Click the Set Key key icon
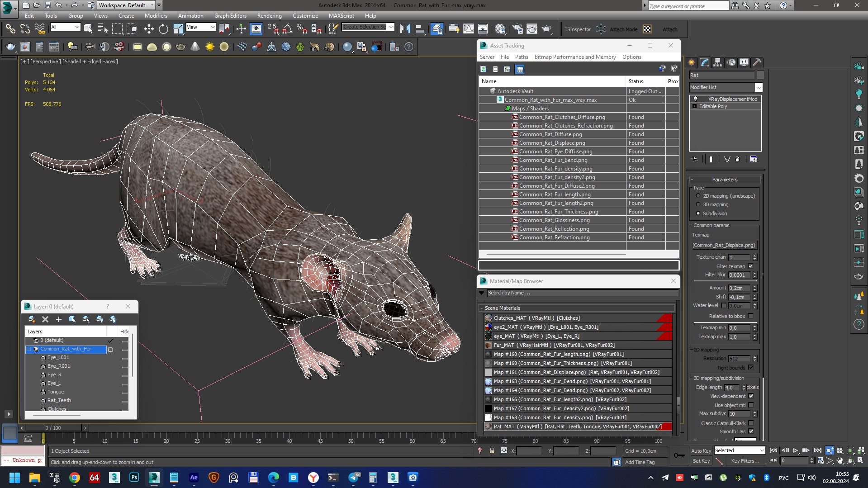 pyautogui.click(x=679, y=455)
